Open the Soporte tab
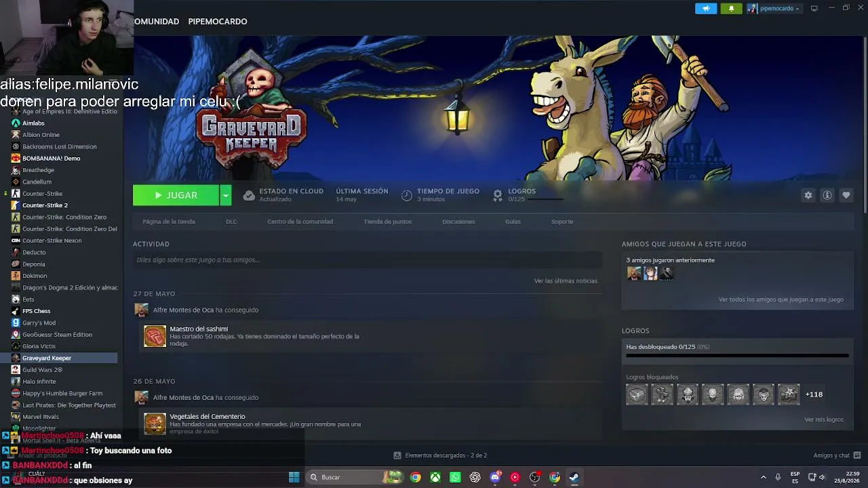Image resolution: width=868 pixels, height=488 pixels. coord(562,222)
